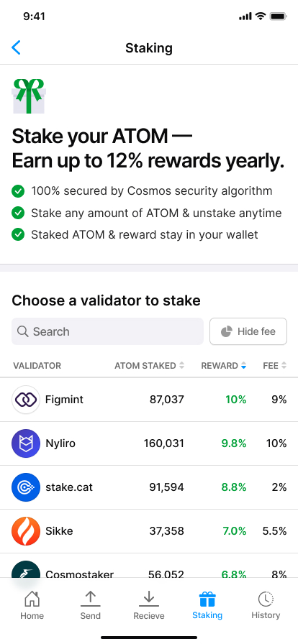Click the Sikke flame logo

click(26, 531)
